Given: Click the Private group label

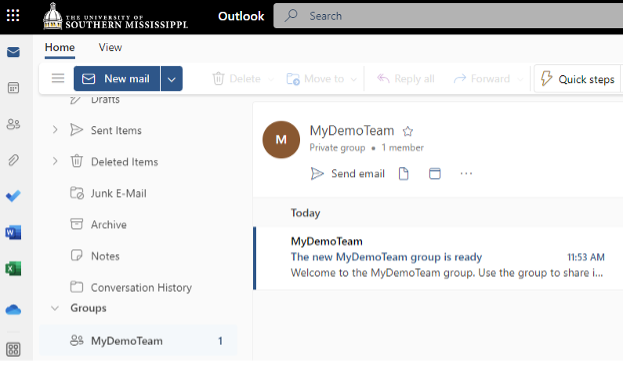Looking at the screenshot, I should [337, 148].
